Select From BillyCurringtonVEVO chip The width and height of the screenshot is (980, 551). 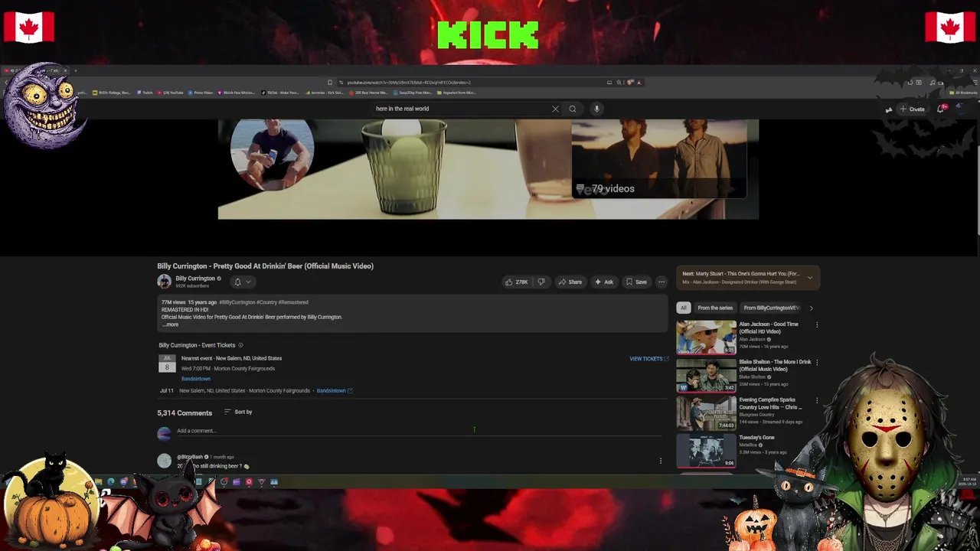point(771,308)
